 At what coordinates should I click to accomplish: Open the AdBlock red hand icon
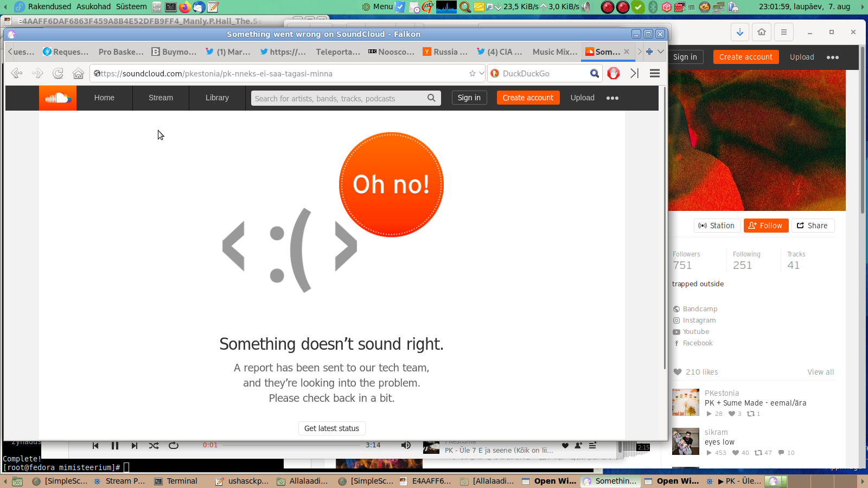click(x=614, y=73)
